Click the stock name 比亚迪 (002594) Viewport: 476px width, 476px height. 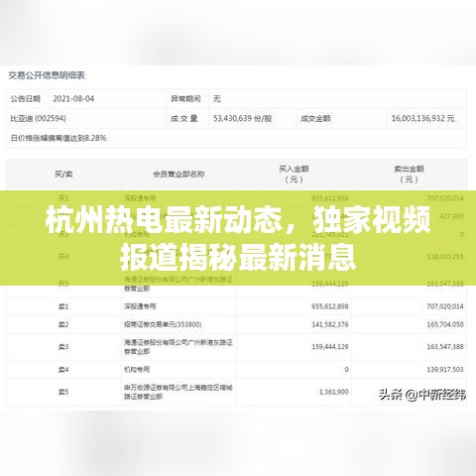tap(38, 118)
